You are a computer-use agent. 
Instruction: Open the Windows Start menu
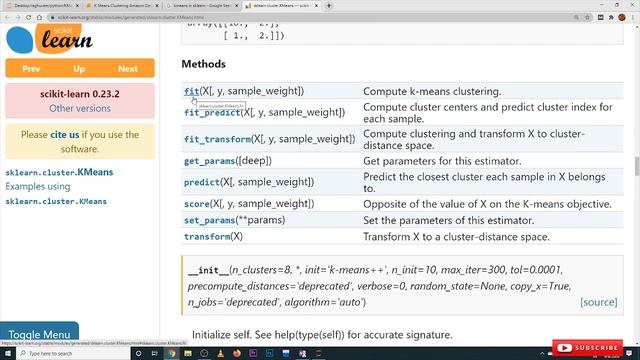8,353
